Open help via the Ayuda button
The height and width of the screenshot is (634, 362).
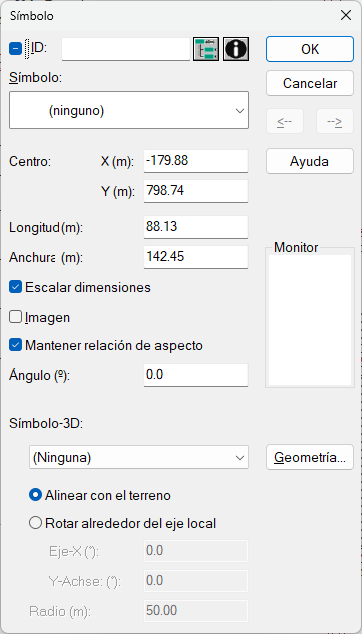[x=310, y=161]
